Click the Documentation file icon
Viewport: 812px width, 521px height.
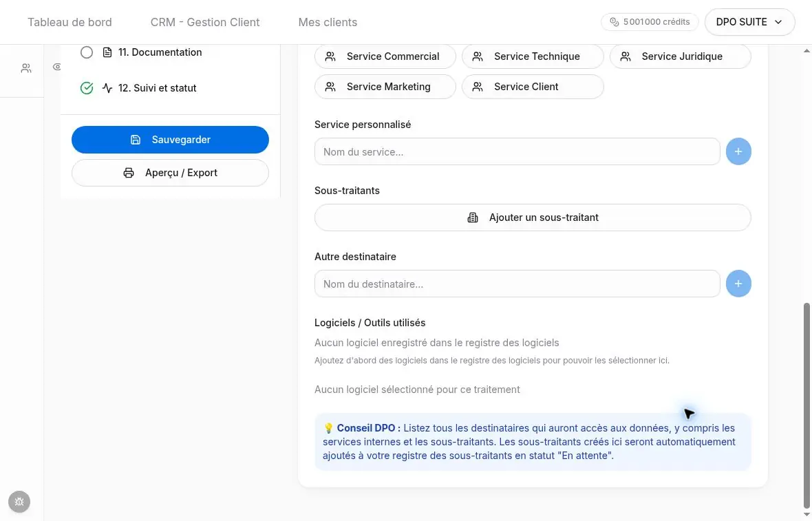[x=107, y=52]
